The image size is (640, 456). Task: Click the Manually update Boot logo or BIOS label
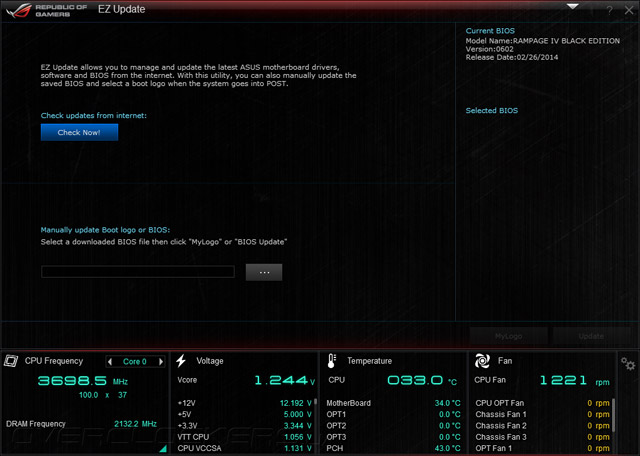coord(105,230)
